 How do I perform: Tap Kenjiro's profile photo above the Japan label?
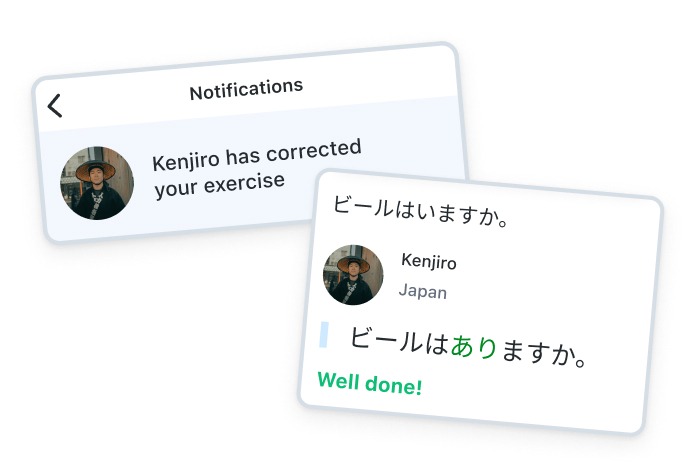(x=353, y=274)
